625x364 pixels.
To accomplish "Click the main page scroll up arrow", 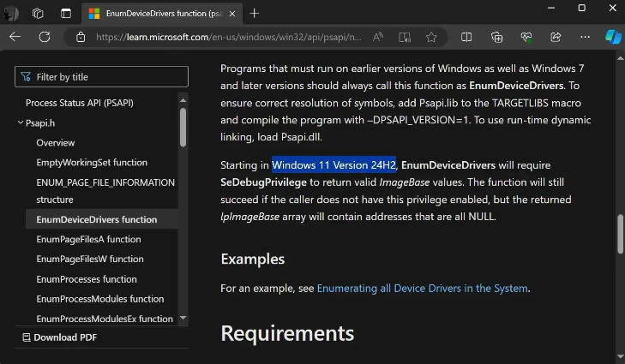I will coord(620,58).
